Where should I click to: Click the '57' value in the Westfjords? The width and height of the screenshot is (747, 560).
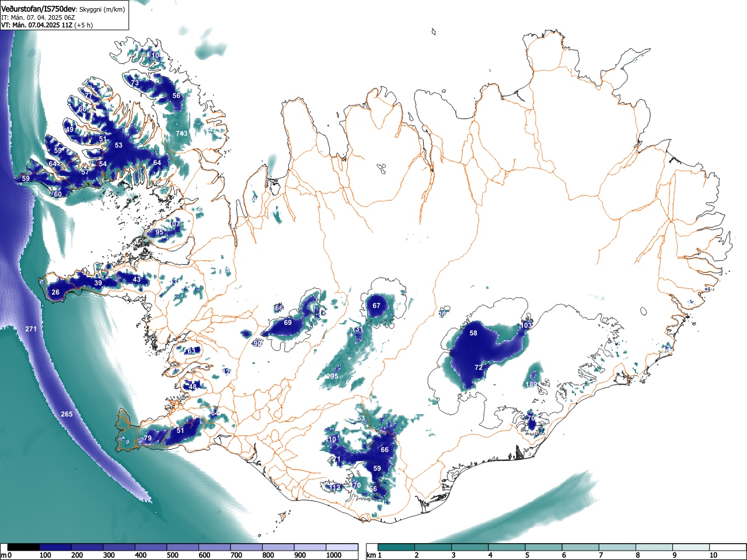pyautogui.click(x=85, y=172)
